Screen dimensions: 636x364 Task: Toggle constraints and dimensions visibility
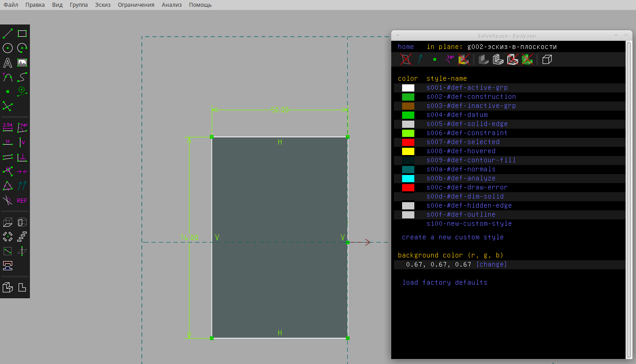pyautogui.click(x=449, y=59)
